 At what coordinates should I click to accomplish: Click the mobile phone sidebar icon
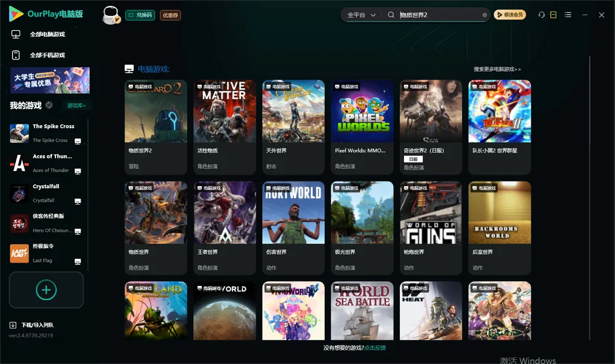16,55
